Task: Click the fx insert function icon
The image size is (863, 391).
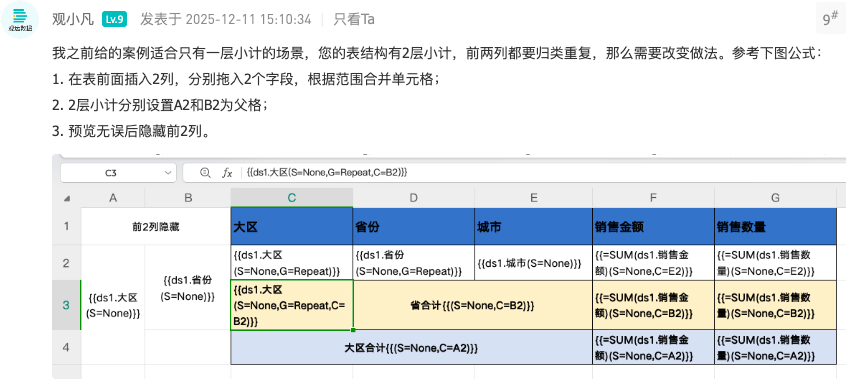Action: pyautogui.click(x=227, y=173)
